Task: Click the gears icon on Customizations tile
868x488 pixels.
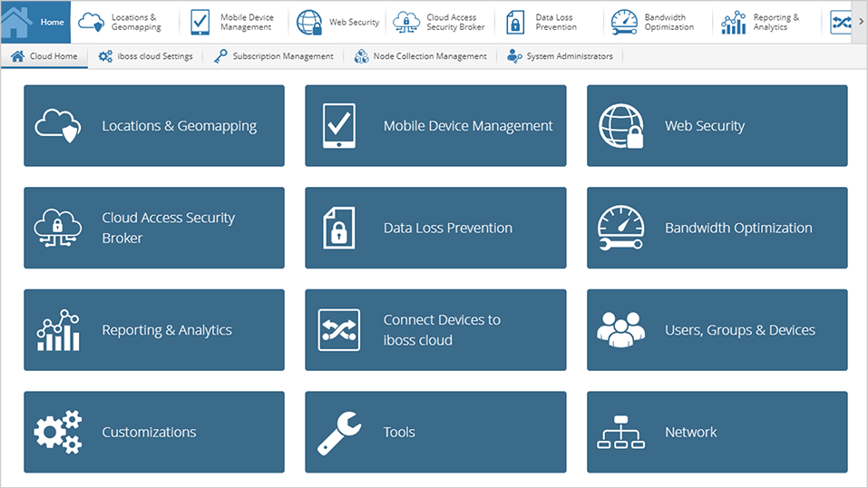Action: [x=58, y=432]
